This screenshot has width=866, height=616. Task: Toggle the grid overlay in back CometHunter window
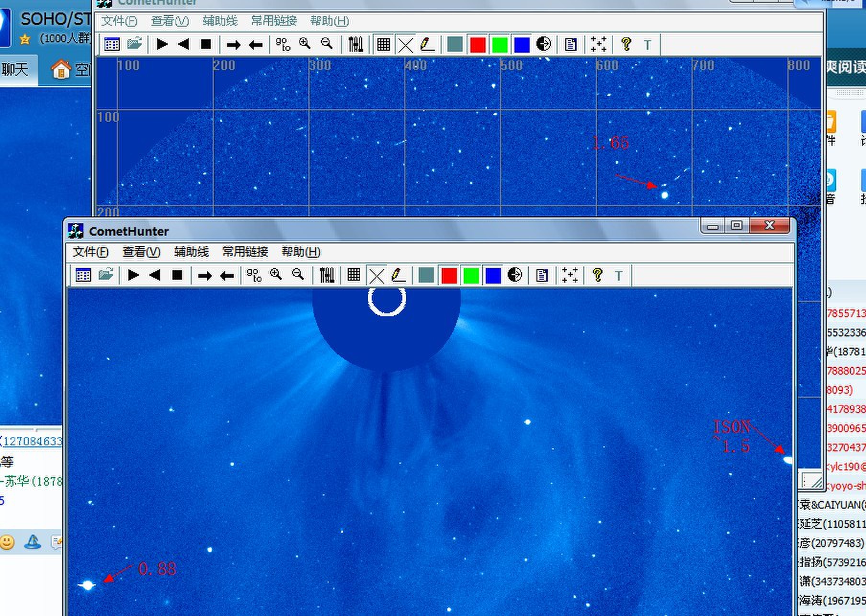(x=383, y=45)
